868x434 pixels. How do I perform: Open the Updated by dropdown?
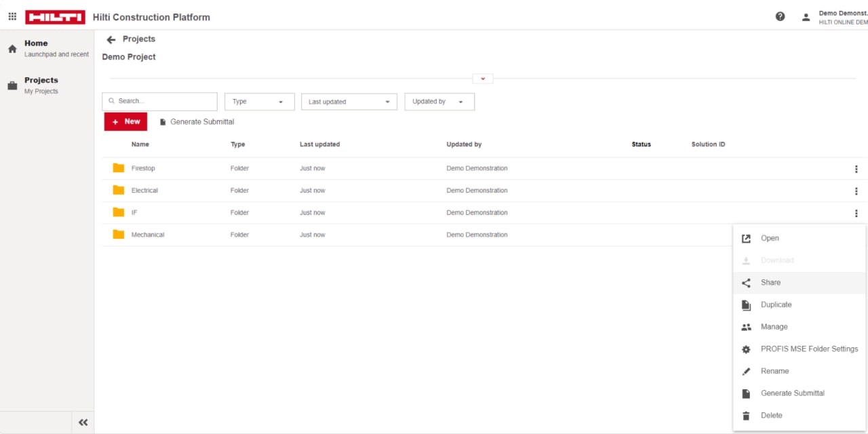point(439,101)
